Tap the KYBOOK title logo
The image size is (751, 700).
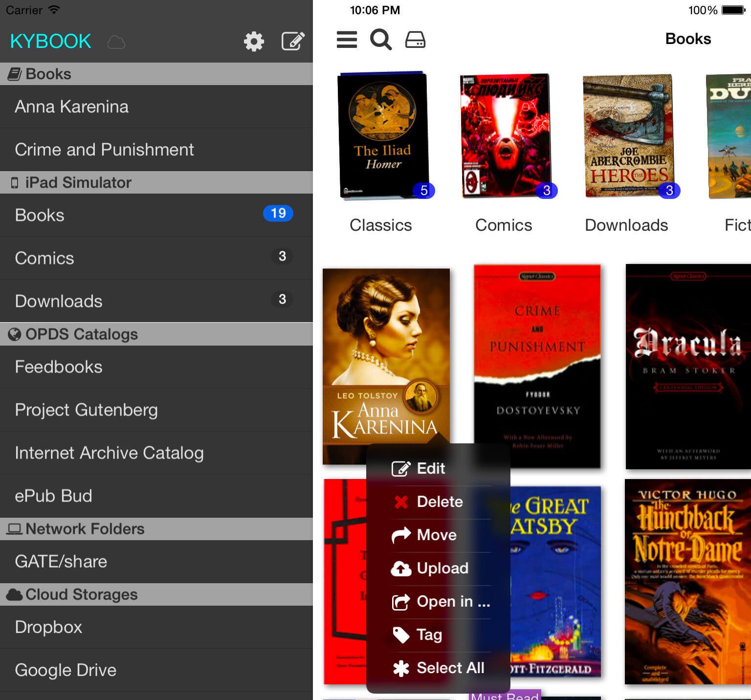50,41
